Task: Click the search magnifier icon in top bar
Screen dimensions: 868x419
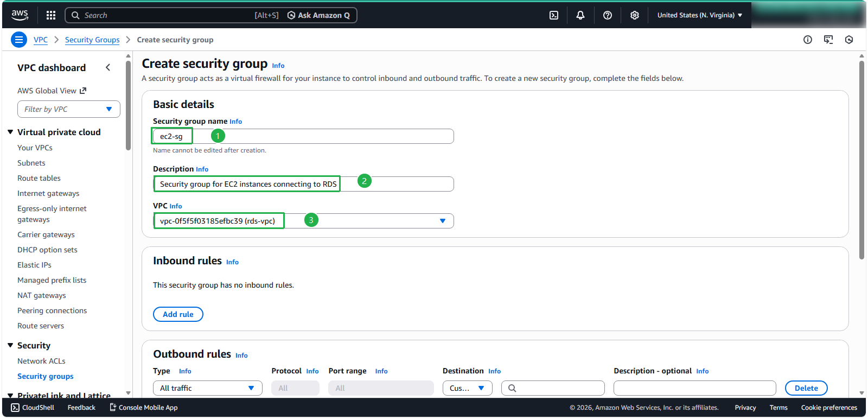Action: pos(75,15)
